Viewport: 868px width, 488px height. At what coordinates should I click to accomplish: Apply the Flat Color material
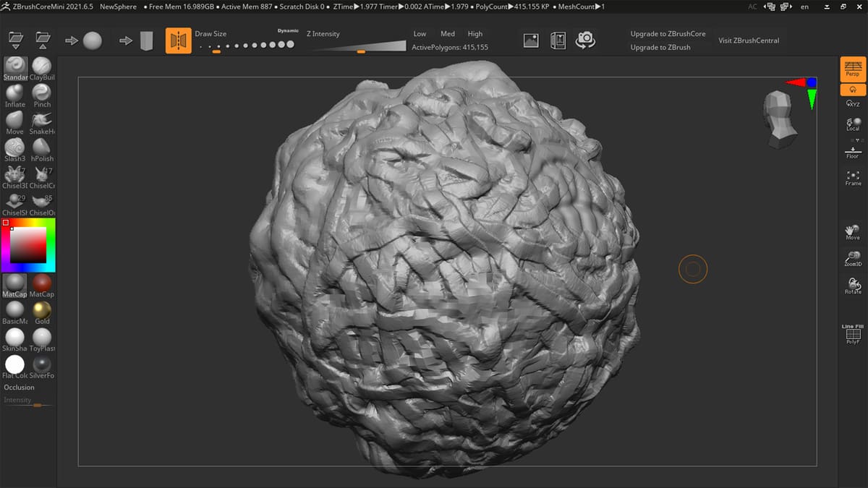coord(15,367)
